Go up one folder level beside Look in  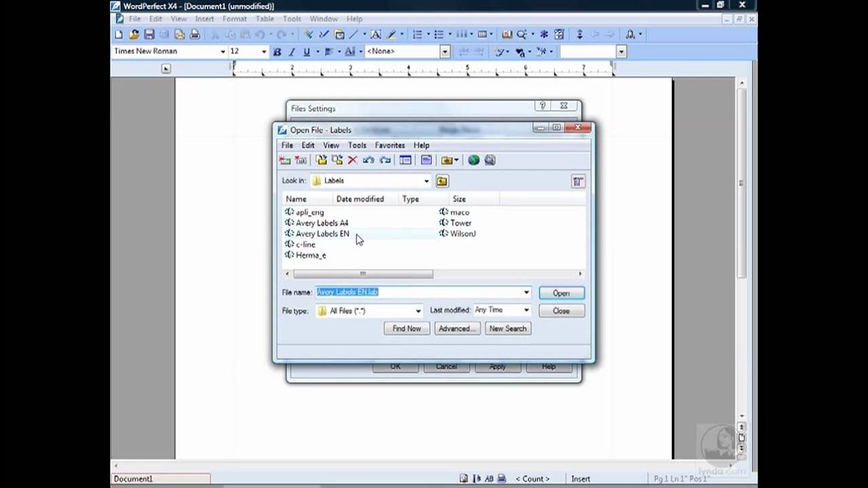[442, 181]
